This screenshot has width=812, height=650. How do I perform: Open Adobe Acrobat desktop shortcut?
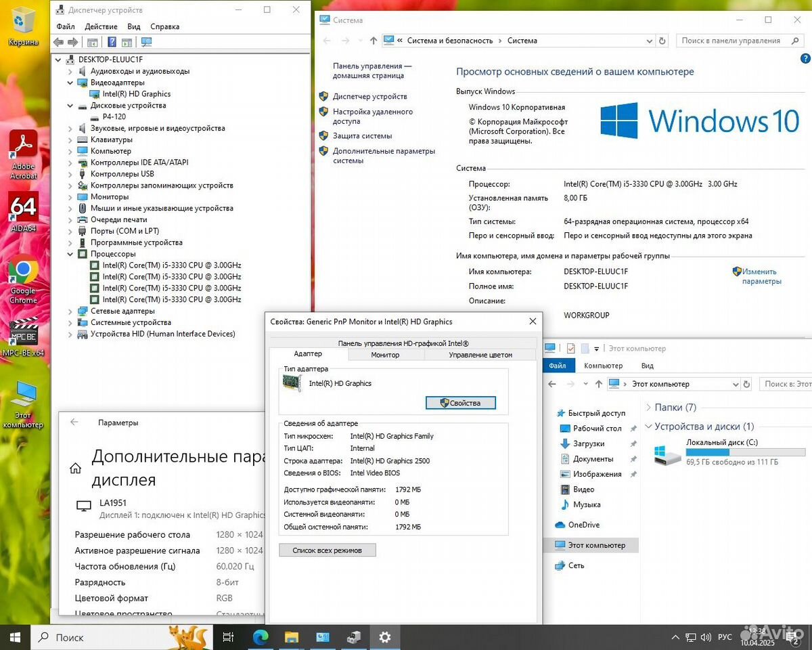pos(24,155)
